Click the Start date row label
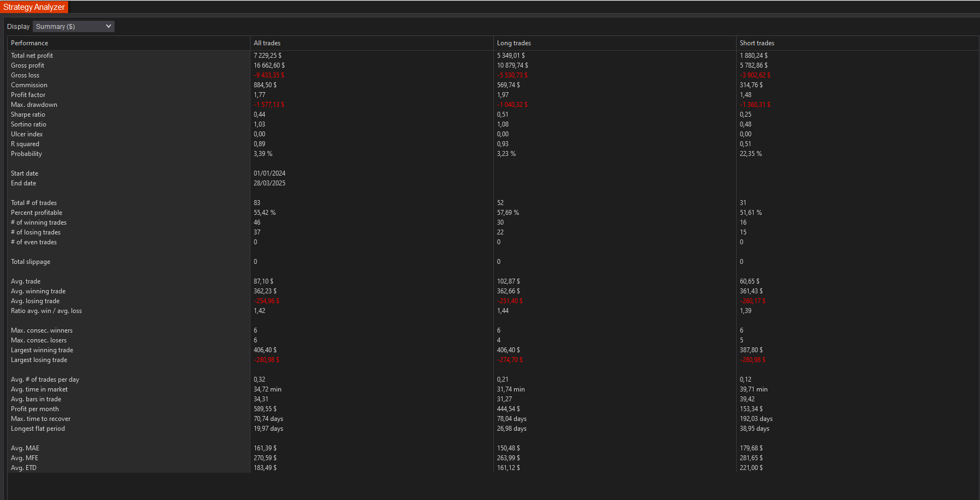Image resolution: width=980 pixels, height=500 pixels. tap(25, 173)
